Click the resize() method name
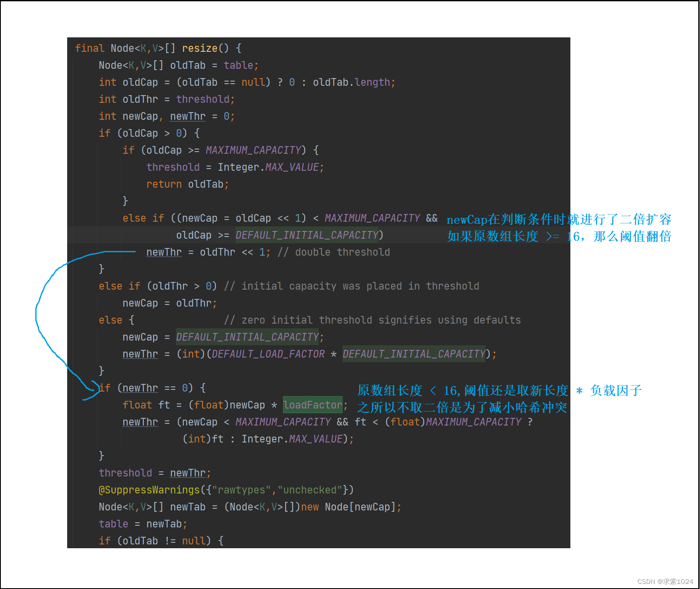This screenshot has width=700, height=589. 200,48
